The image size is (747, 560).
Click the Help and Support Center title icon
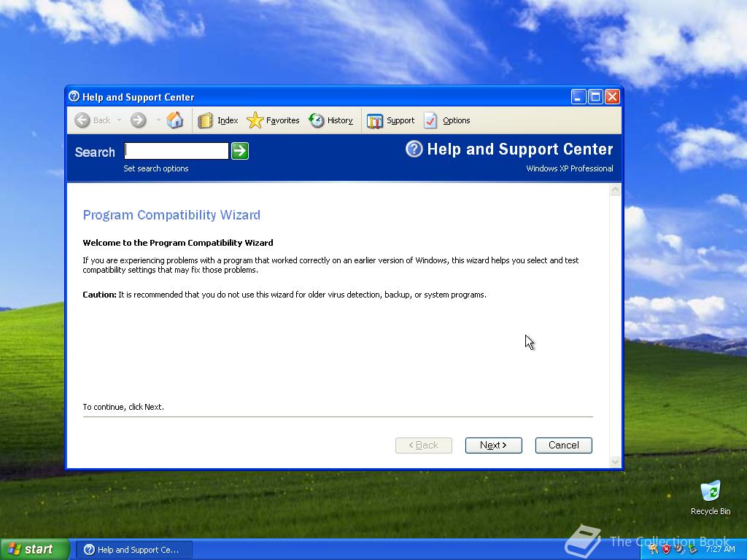click(74, 97)
